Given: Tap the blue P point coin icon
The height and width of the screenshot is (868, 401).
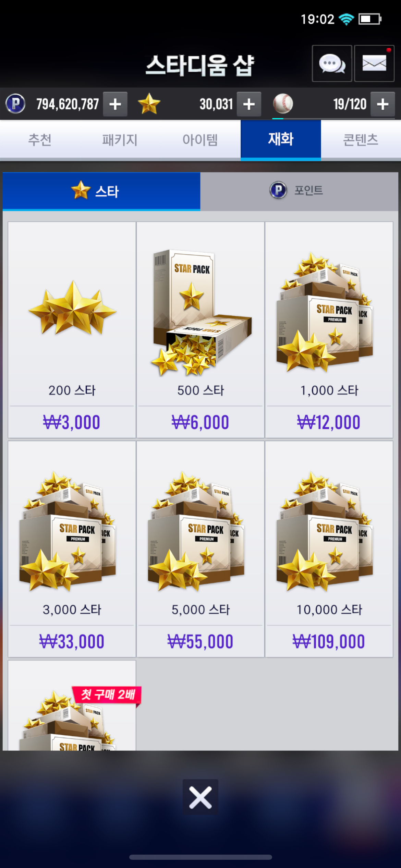Looking at the screenshot, I should coord(15,104).
